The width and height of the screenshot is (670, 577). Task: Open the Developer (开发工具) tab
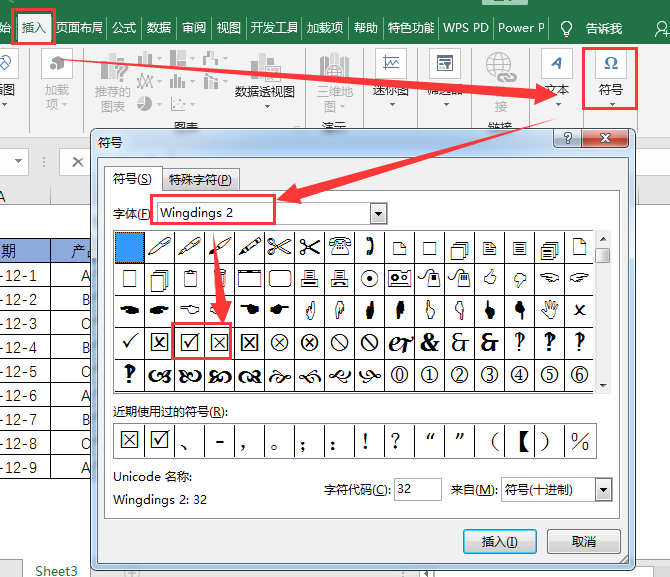(274, 28)
